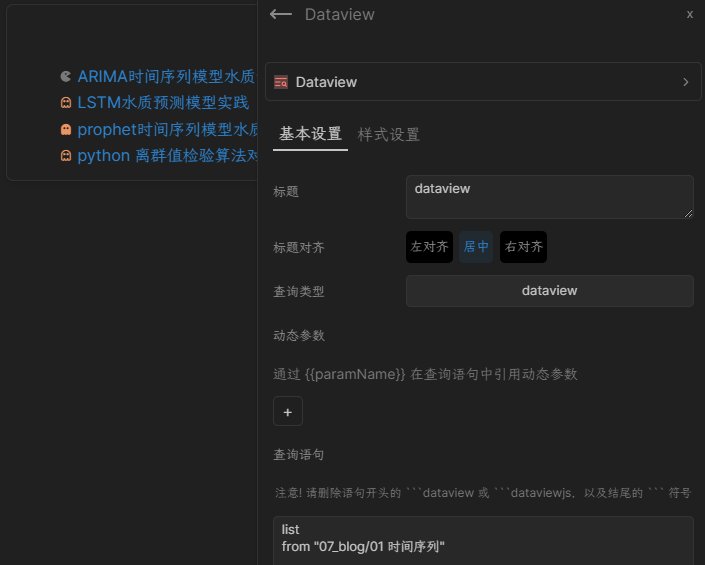Switch to the 基本设置 tab
Viewport: 705px width, 565px height.
(310, 134)
